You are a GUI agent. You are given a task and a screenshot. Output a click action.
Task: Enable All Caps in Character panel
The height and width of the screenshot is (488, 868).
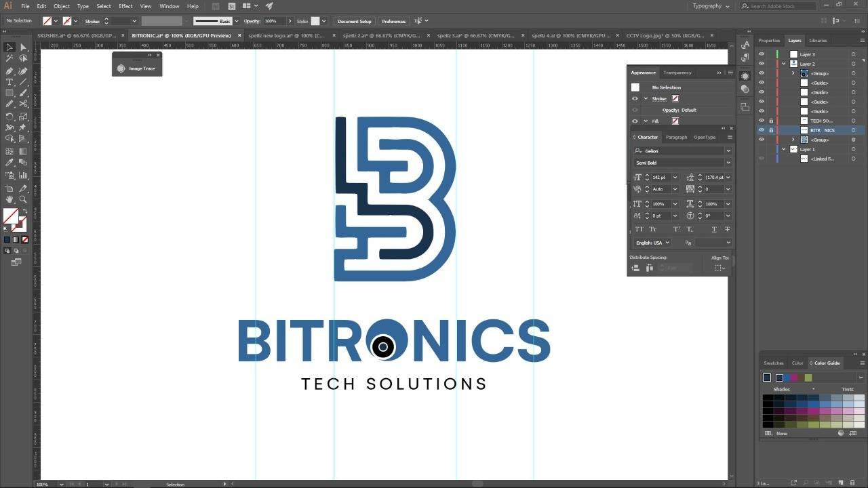tap(639, 229)
